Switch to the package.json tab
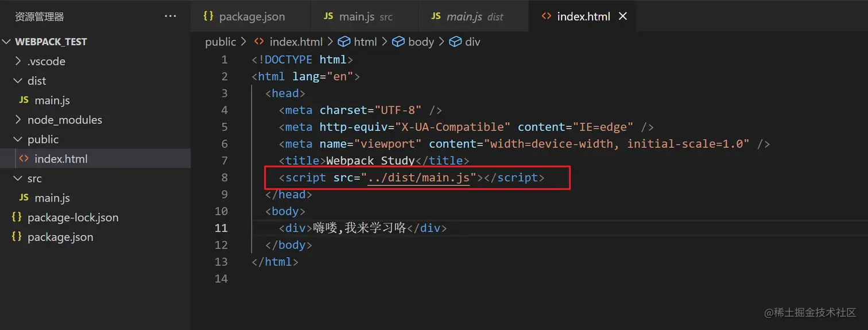Viewport: 868px width, 330px height. 251,16
